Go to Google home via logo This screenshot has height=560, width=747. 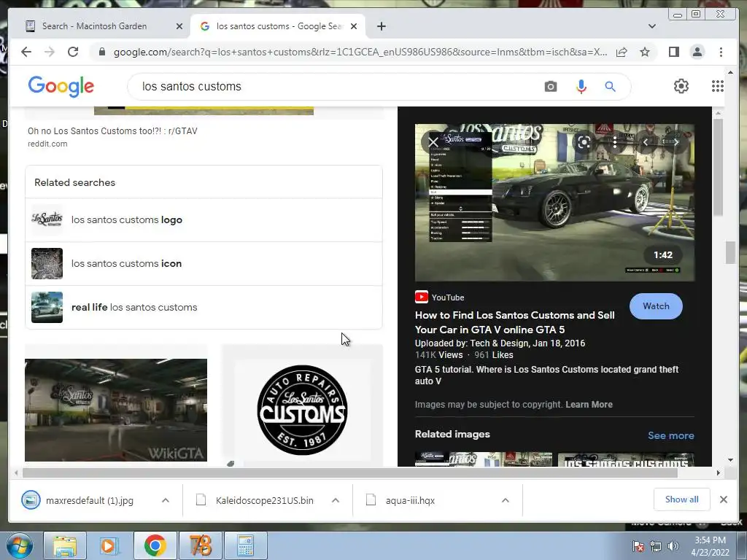61,87
